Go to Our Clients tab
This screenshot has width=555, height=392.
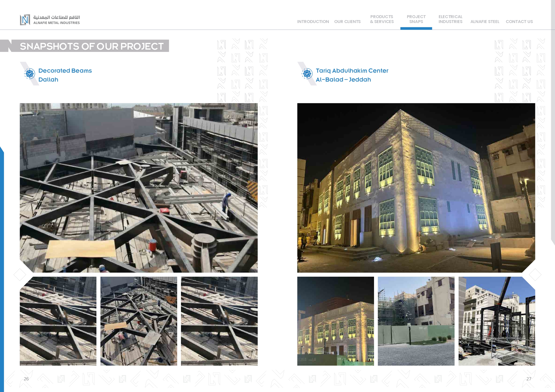347,21
